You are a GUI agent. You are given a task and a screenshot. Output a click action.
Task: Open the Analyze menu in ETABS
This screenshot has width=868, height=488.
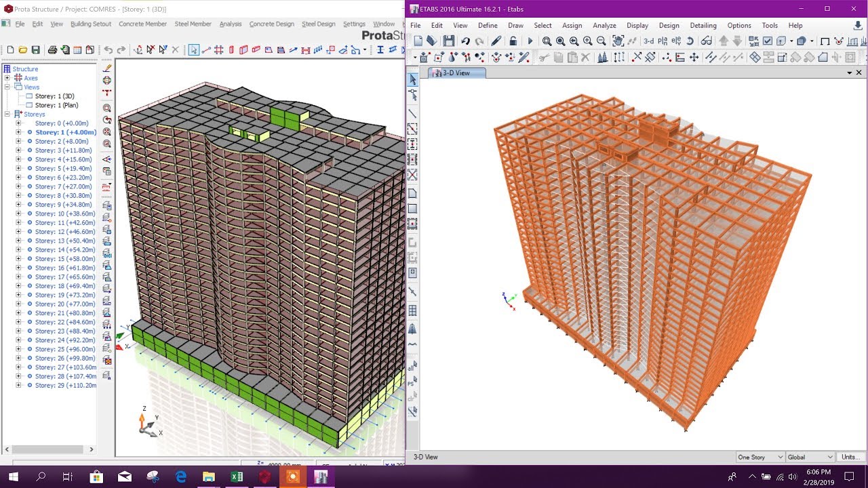coord(604,25)
